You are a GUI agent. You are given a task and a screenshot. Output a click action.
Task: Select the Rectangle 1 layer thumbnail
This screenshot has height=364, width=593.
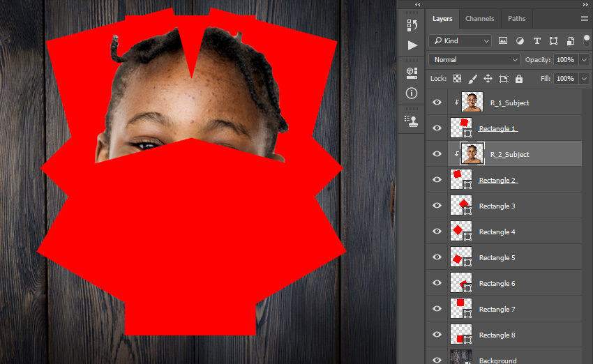click(x=461, y=128)
